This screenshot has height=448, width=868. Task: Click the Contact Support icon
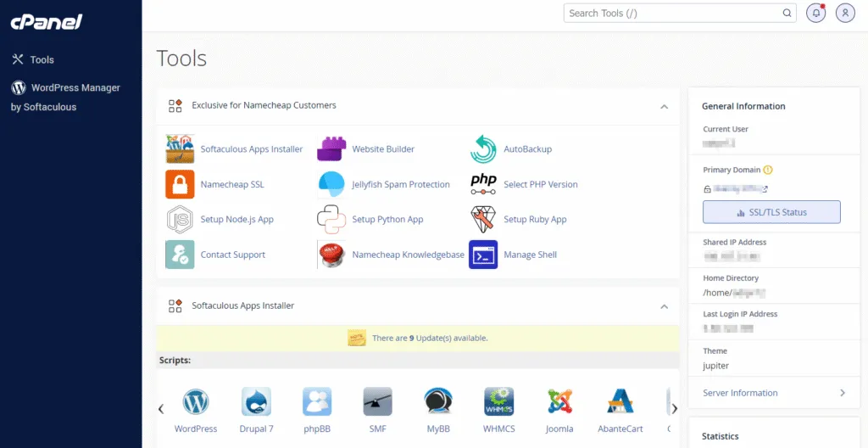pos(180,255)
